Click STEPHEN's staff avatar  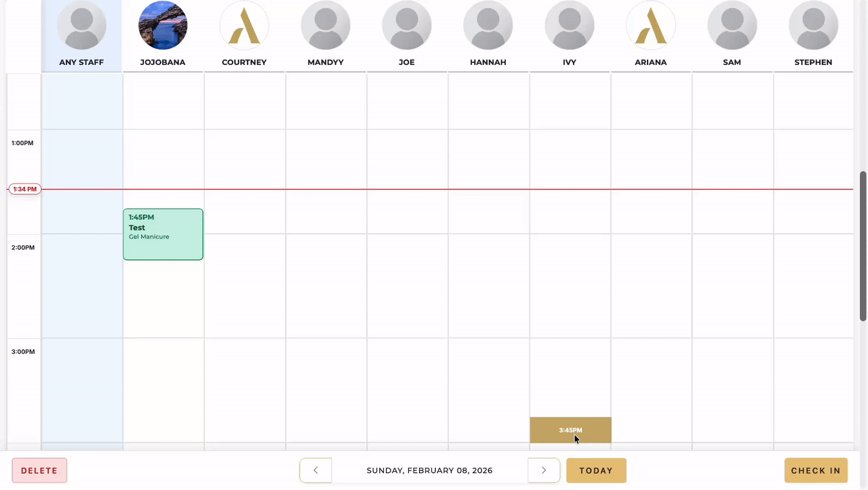click(813, 25)
